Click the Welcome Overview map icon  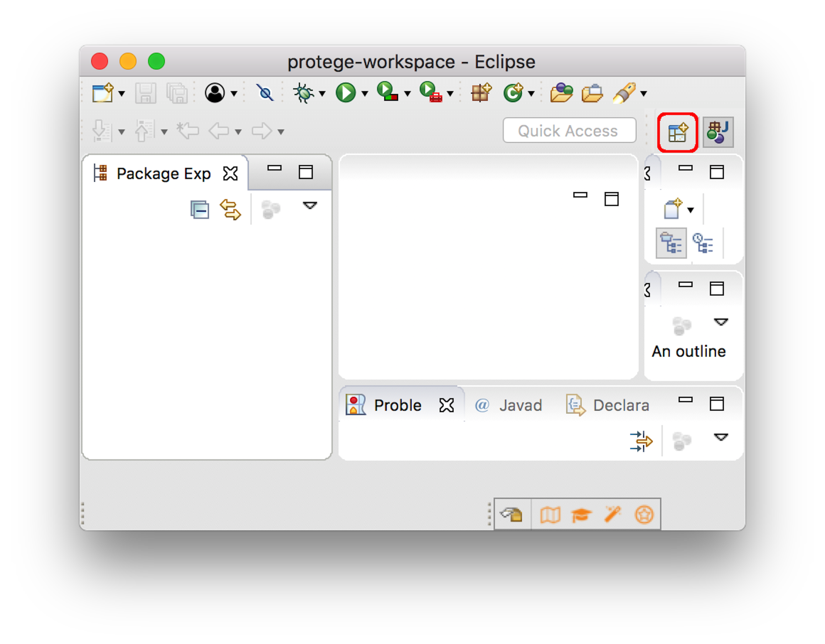pyautogui.click(x=550, y=515)
